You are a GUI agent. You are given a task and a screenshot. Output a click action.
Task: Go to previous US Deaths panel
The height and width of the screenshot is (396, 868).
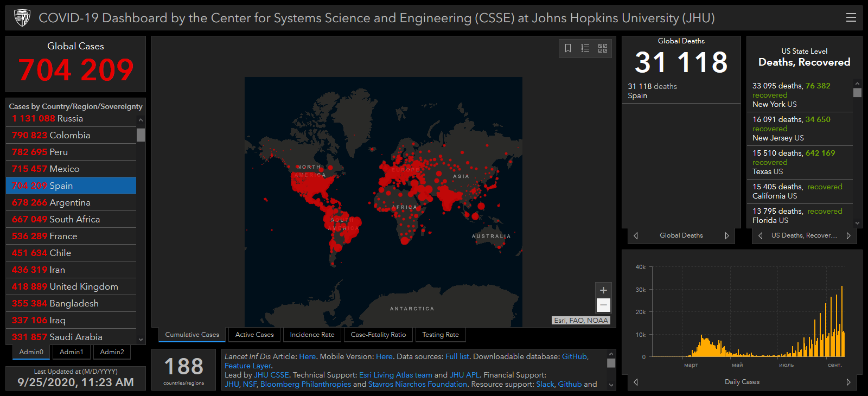(x=761, y=235)
